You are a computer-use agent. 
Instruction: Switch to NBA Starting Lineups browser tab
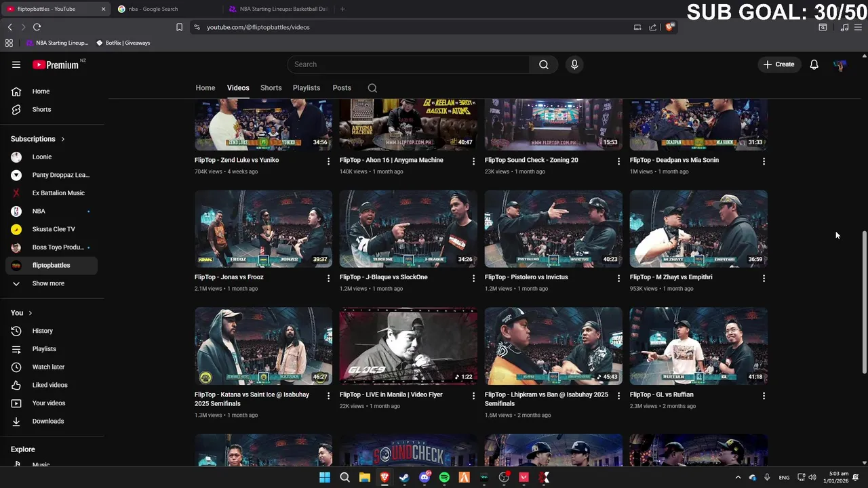tap(278, 9)
